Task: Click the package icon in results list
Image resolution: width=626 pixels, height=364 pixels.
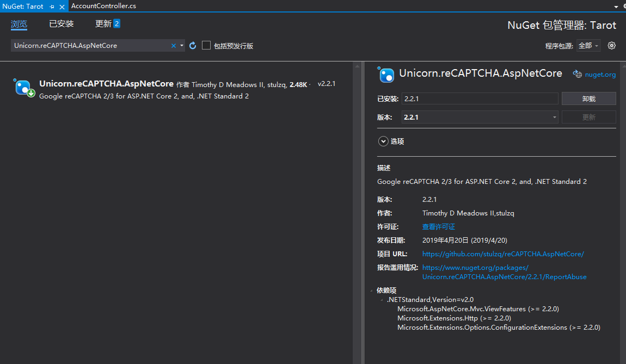Action: [x=23, y=88]
